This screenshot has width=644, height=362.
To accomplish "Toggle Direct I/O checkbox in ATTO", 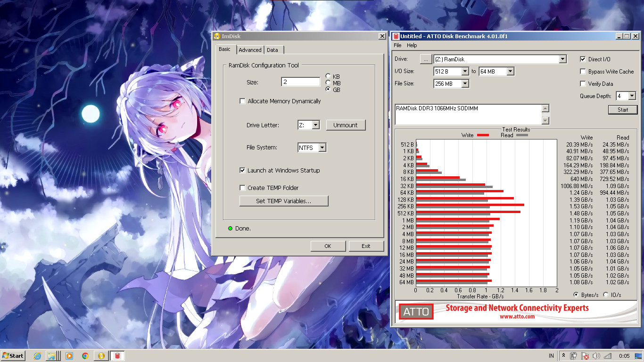I will tap(583, 59).
